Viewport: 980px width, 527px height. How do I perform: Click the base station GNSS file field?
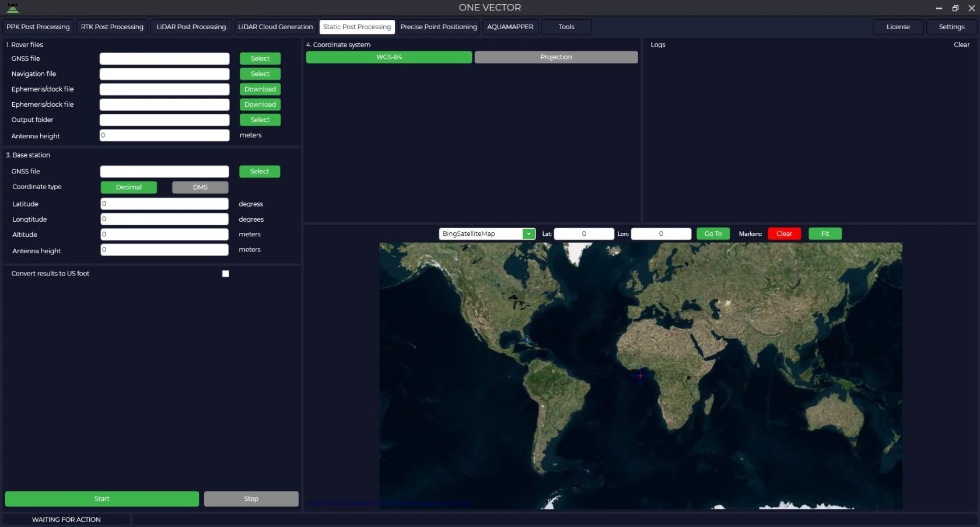coord(164,172)
